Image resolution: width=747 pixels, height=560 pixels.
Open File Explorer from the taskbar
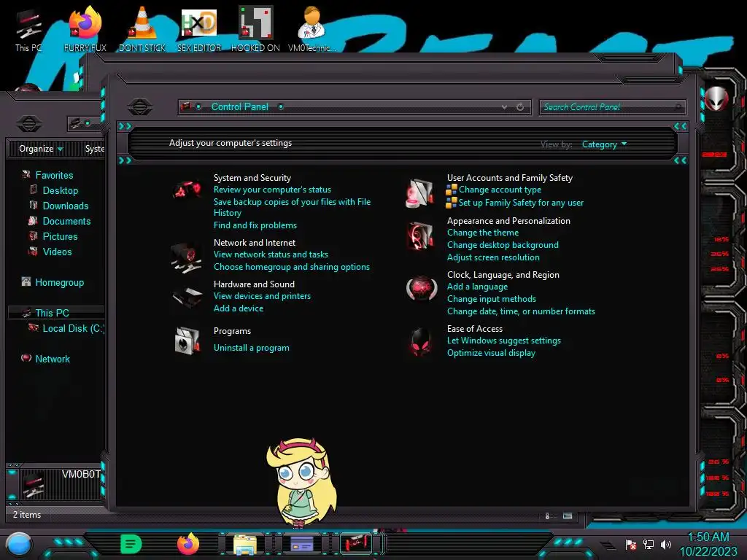pyautogui.click(x=245, y=544)
